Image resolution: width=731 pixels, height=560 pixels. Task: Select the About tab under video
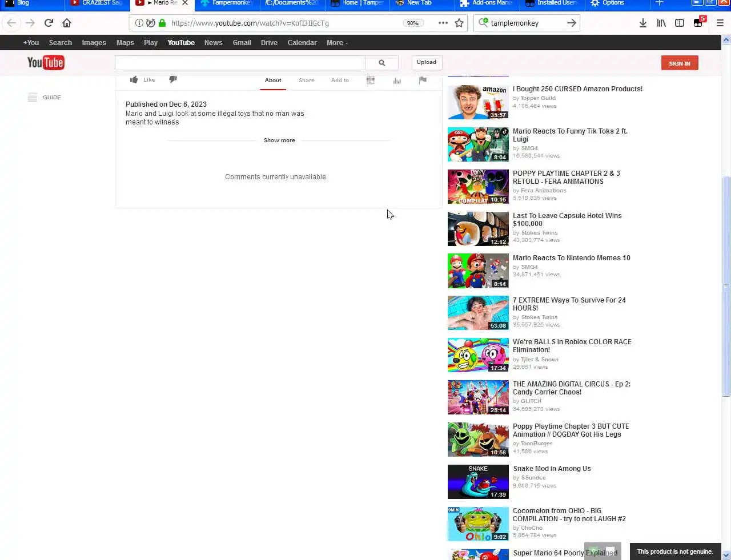click(273, 80)
